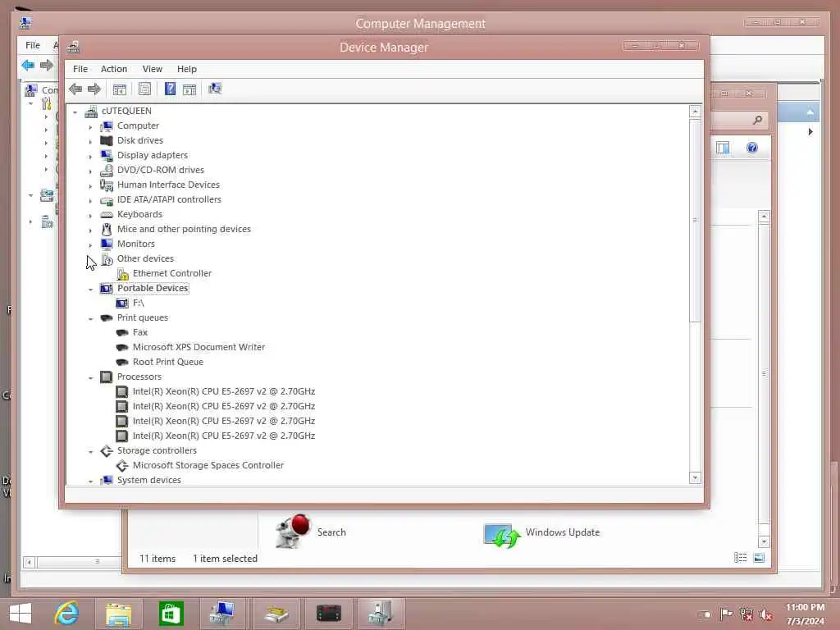Select Microsoft Storage Spaces Controller entry

(208, 466)
